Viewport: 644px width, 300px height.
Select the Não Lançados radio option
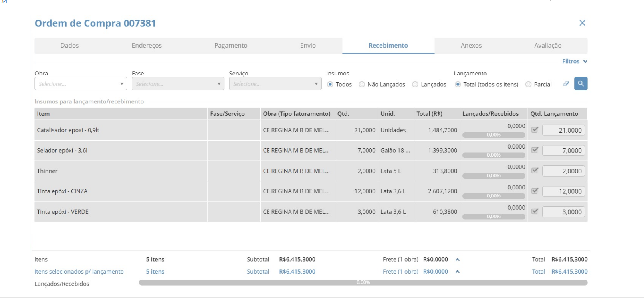(x=362, y=85)
